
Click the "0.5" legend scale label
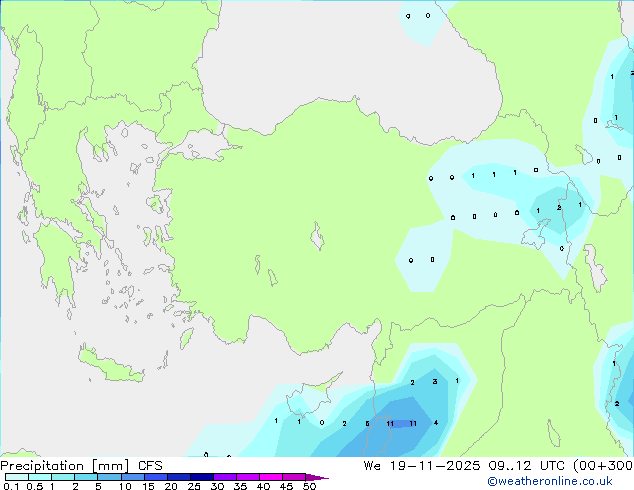[35, 486]
